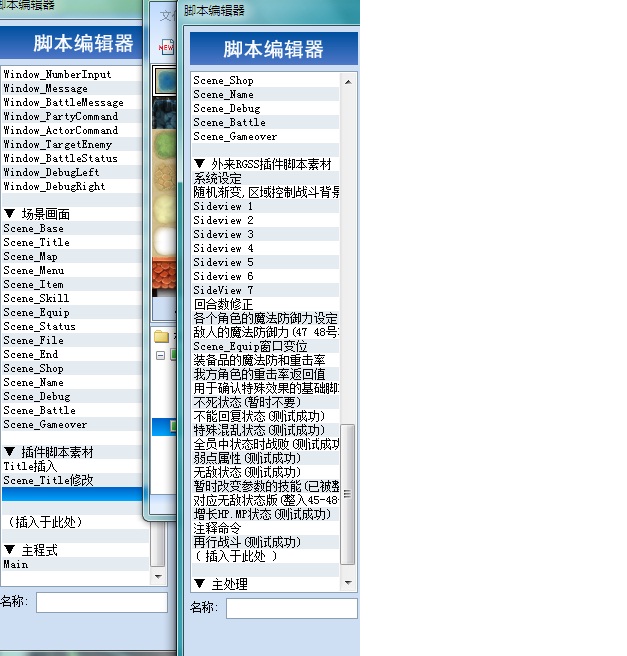Screen dimensions: 627x656
Task: Click the folder icon in the map tree
Action: click(x=161, y=336)
